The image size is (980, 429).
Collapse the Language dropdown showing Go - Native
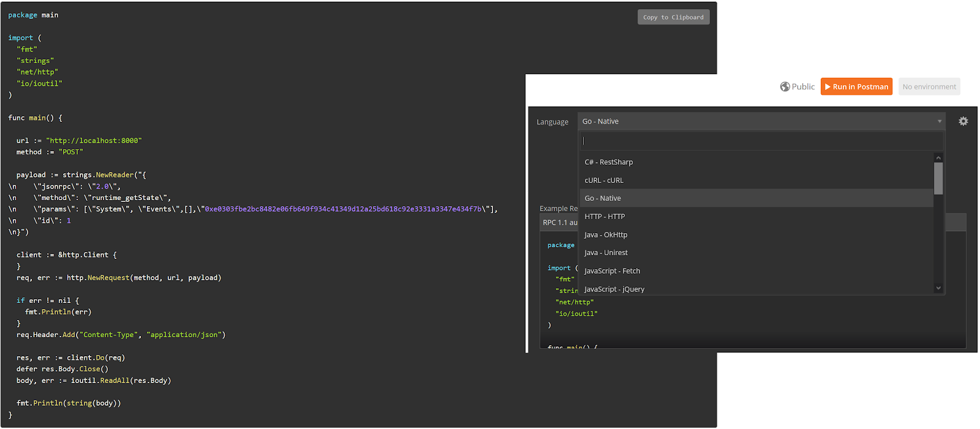click(x=759, y=121)
